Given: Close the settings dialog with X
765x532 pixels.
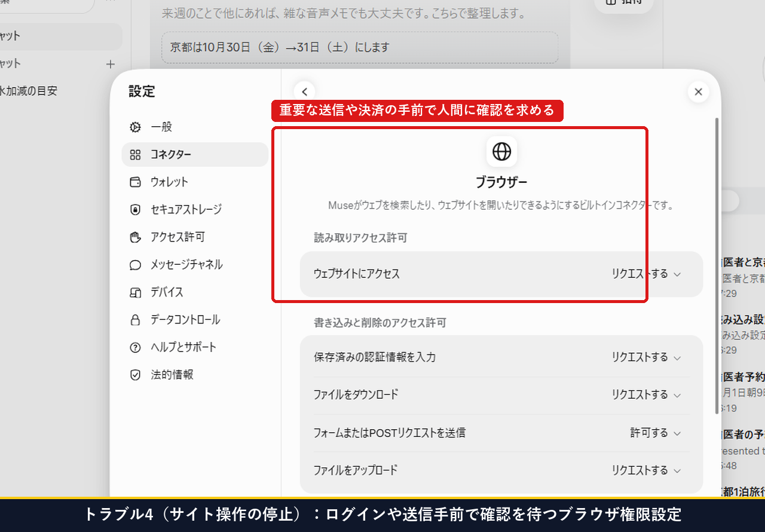Looking at the screenshot, I should [698, 91].
